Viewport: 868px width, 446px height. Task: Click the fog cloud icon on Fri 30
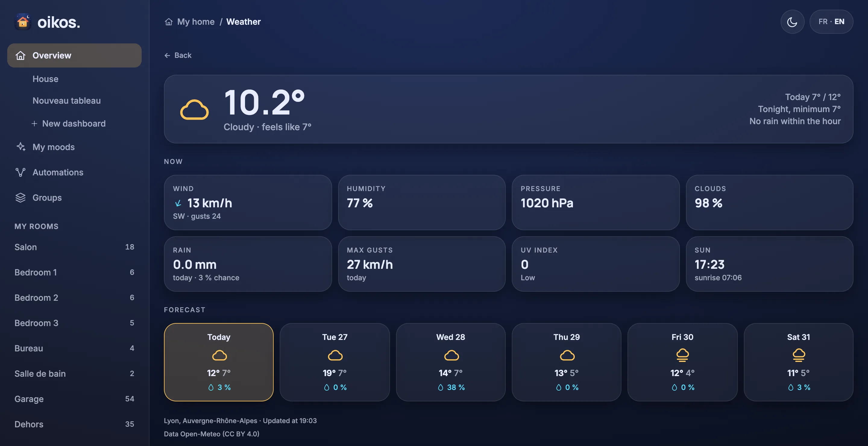click(x=682, y=355)
